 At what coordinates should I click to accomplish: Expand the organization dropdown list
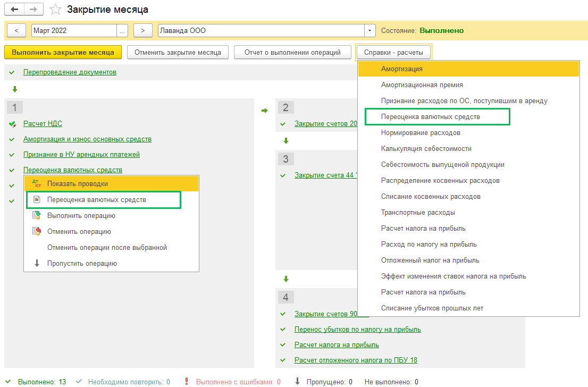pyautogui.click(x=369, y=31)
